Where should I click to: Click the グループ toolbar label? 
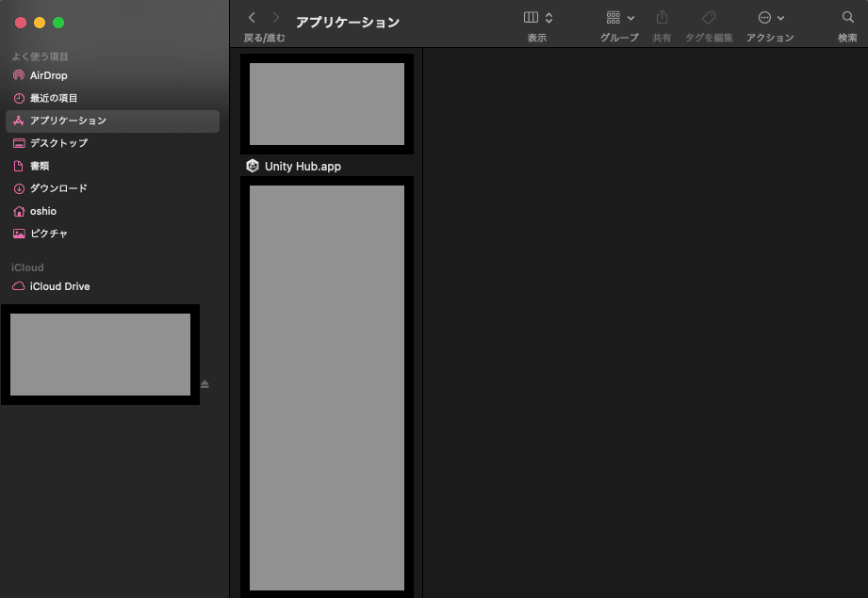619,38
